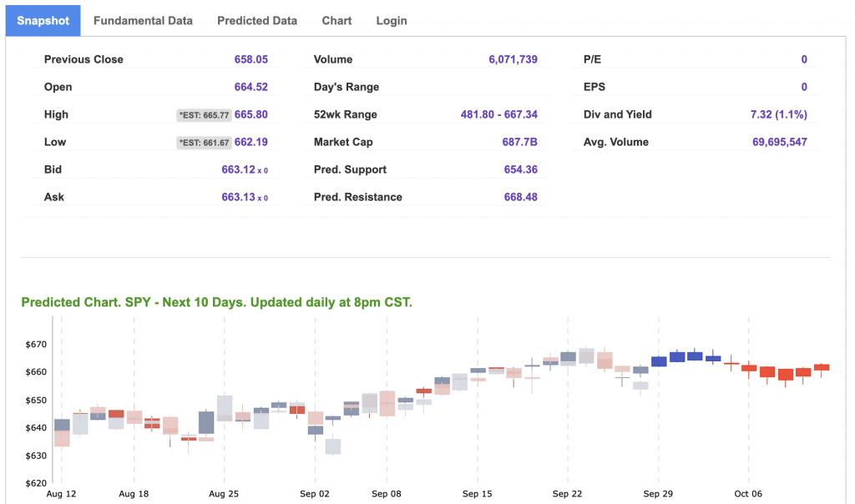
Task: Click the green Predicted Chart heading
Action: (216, 302)
